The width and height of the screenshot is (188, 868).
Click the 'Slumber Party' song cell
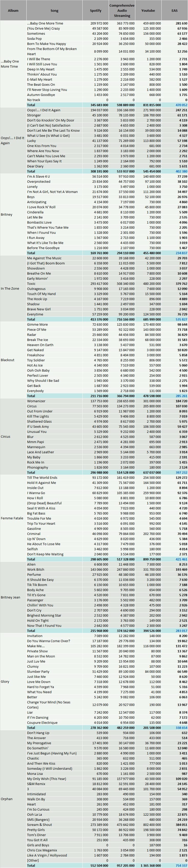click(54, 671)
